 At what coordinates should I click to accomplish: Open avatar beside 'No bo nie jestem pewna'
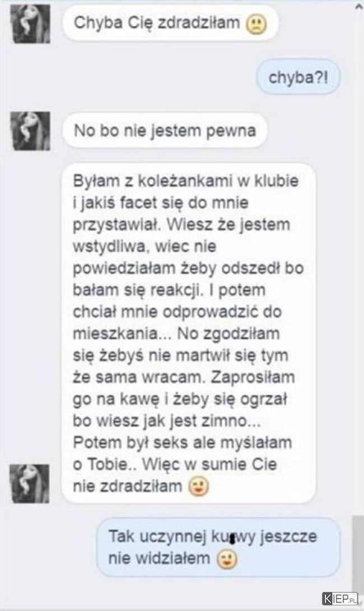[30, 131]
